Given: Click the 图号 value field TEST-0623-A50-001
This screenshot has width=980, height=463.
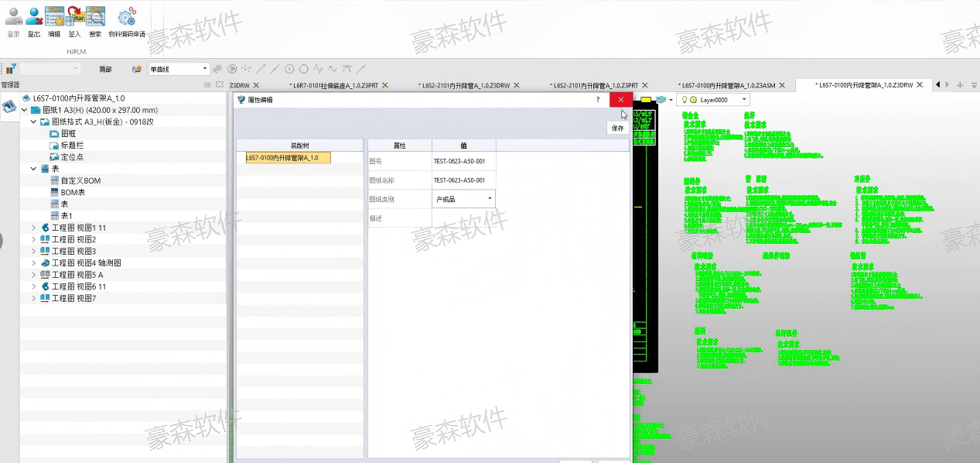Looking at the screenshot, I should pyautogui.click(x=459, y=162).
